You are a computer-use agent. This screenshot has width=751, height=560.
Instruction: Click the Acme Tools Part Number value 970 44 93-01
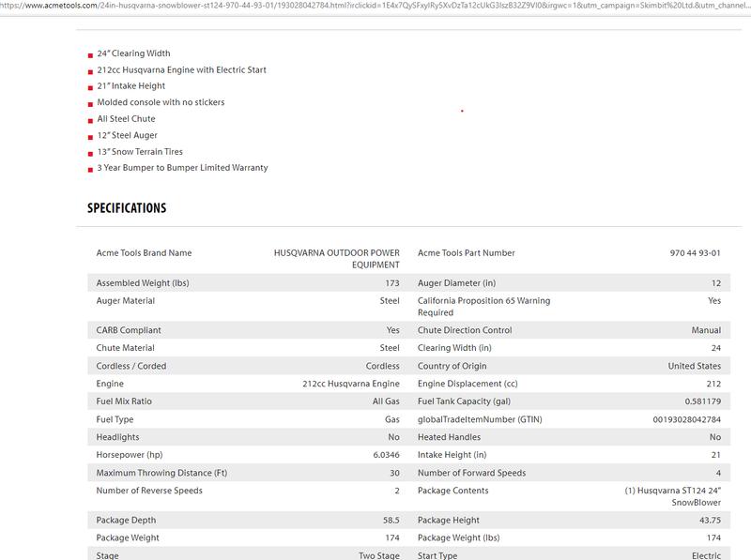[695, 253]
